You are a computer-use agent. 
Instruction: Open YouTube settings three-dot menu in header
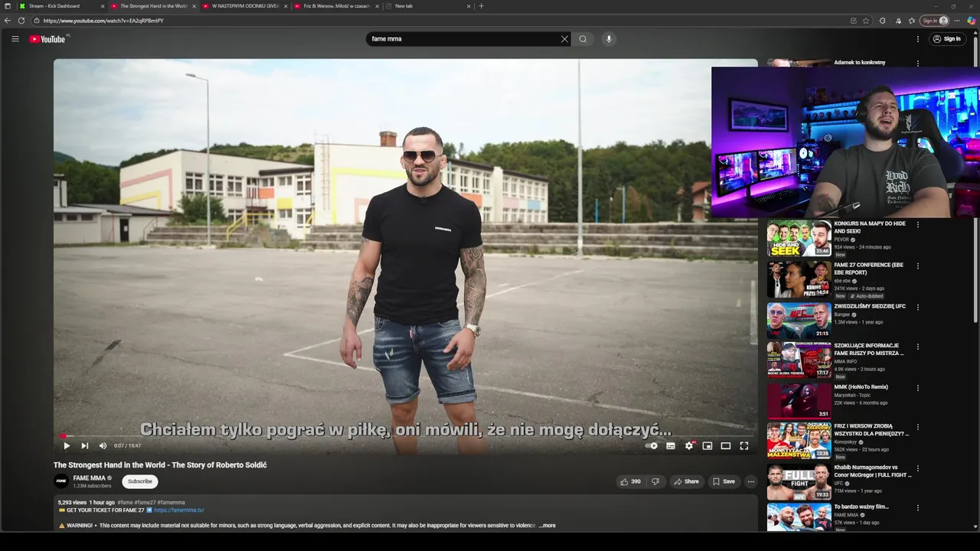tap(917, 39)
